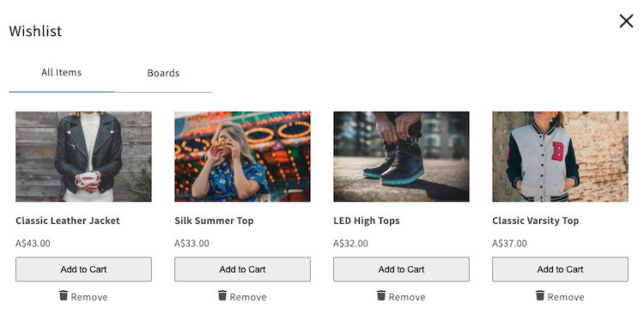Screen dimensions: 644x327
Task: Open the Classic Leather Jacket product image
Action: (x=84, y=156)
